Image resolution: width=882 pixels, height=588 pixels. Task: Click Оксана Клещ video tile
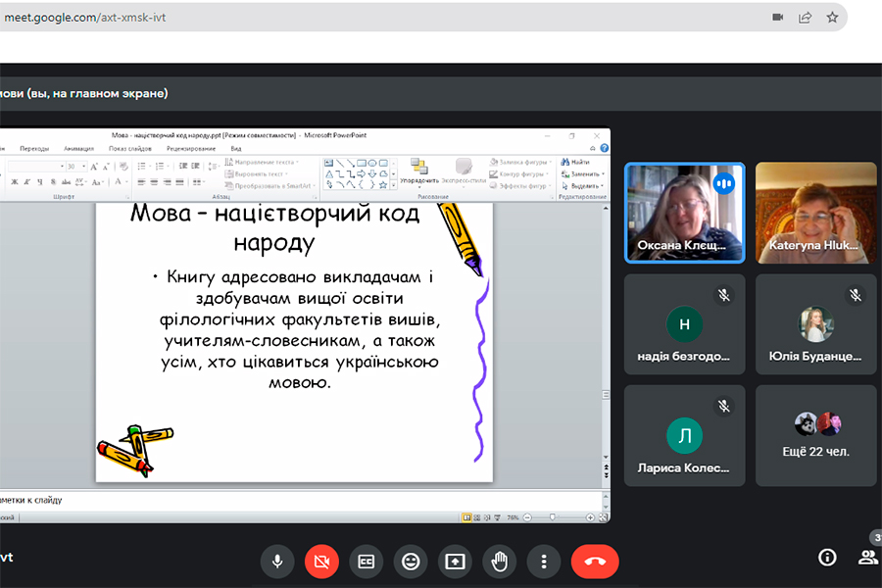[x=684, y=213]
